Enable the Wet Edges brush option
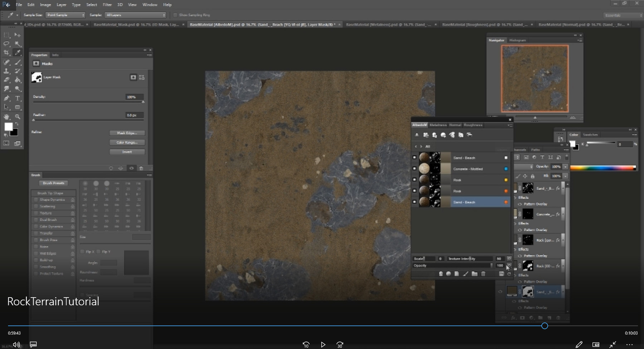644x349 pixels. [x=36, y=253]
